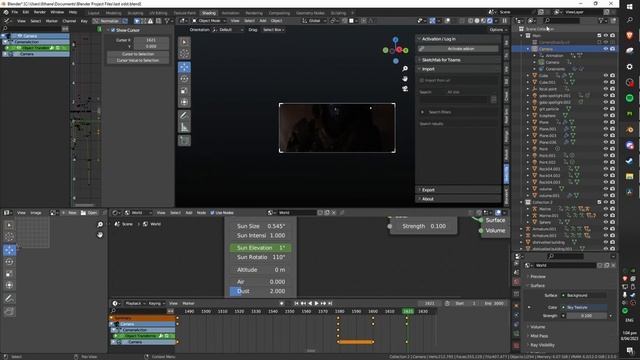This screenshot has width=640, height=360.
Task: Click the Windows Start button on taskbar
Action: pos(629,7)
